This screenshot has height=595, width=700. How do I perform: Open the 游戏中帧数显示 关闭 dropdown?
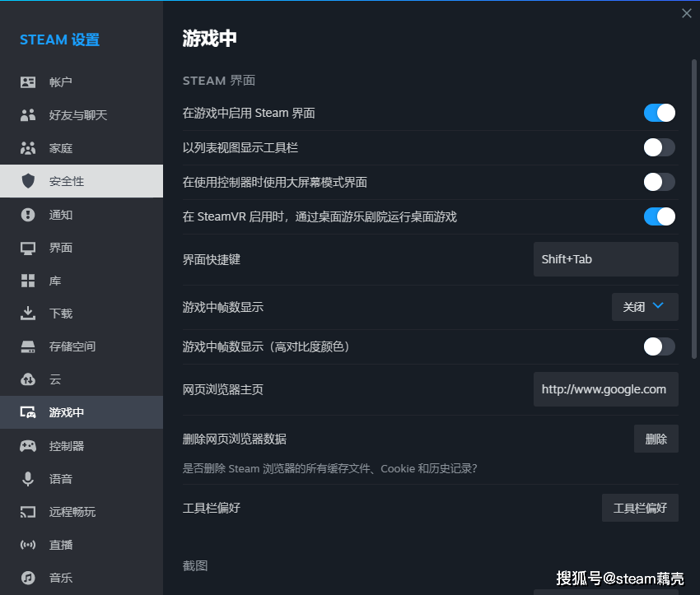click(645, 307)
